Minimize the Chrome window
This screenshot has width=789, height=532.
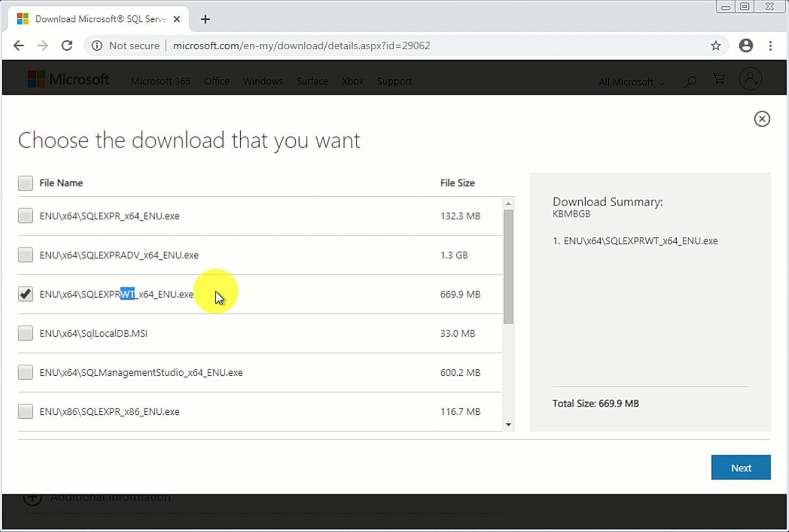tap(725, 6)
